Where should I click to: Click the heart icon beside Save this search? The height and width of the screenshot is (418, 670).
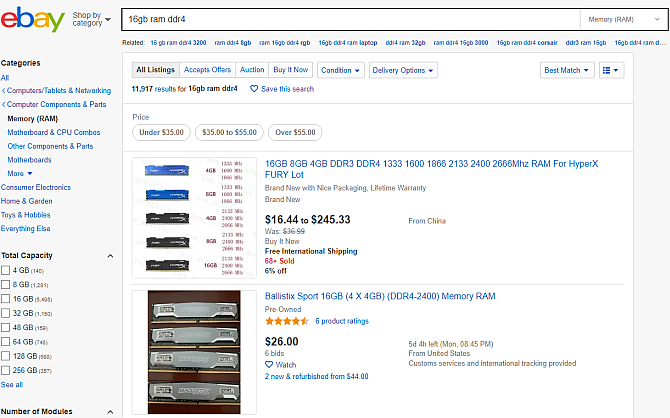click(x=254, y=89)
